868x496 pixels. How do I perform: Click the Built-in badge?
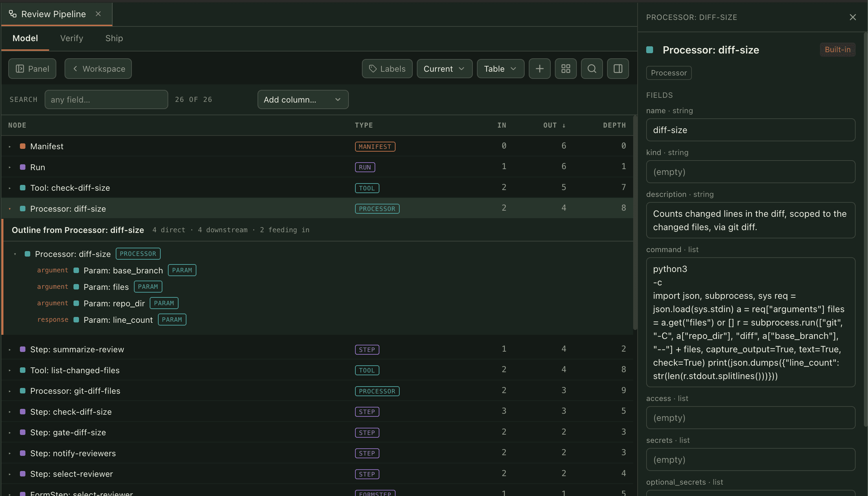(x=837, y=50)
